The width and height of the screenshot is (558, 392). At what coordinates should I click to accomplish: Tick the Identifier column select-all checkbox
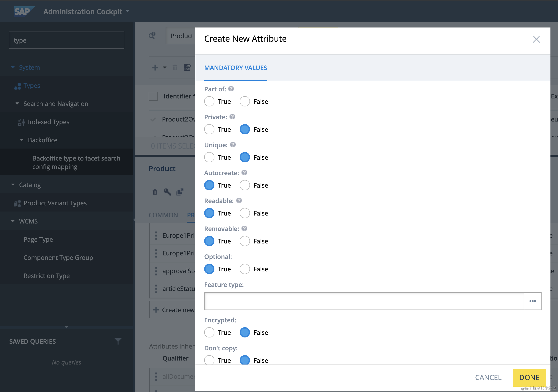coord(153,96)
